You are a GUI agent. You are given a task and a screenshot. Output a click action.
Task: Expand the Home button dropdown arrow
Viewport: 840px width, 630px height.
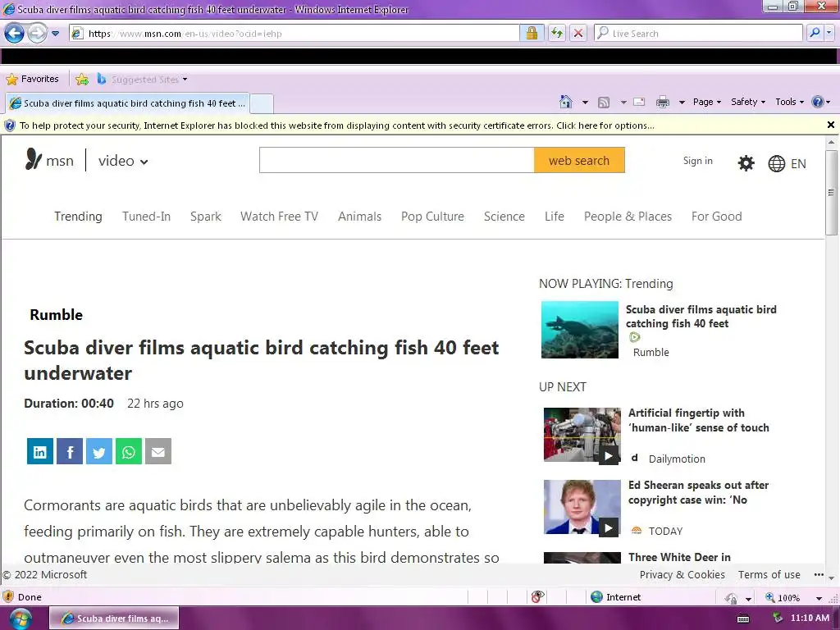585,103
